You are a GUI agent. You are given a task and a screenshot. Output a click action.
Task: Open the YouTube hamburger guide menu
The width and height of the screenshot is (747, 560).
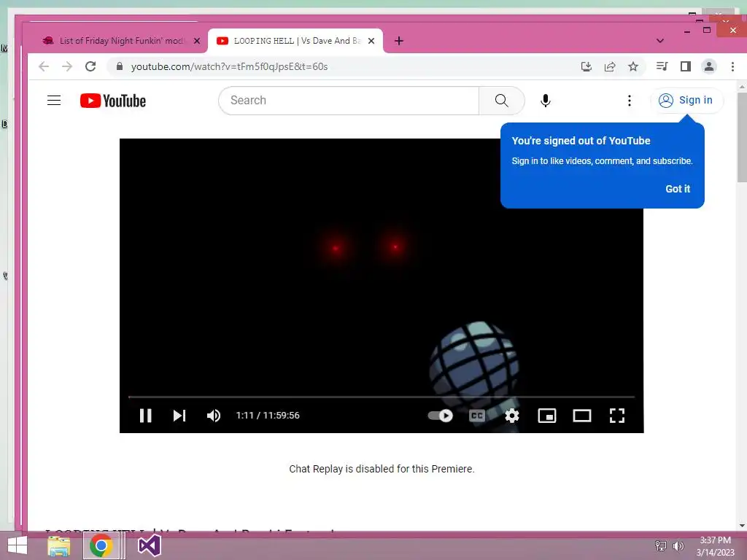[x=54, y=101]
